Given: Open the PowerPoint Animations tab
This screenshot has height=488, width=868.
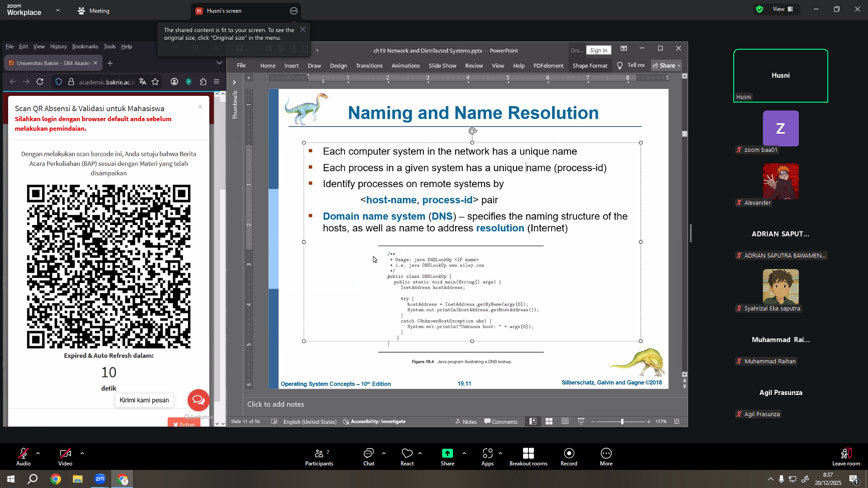Looking at the screenshot, I should click(x=406, y=66).
